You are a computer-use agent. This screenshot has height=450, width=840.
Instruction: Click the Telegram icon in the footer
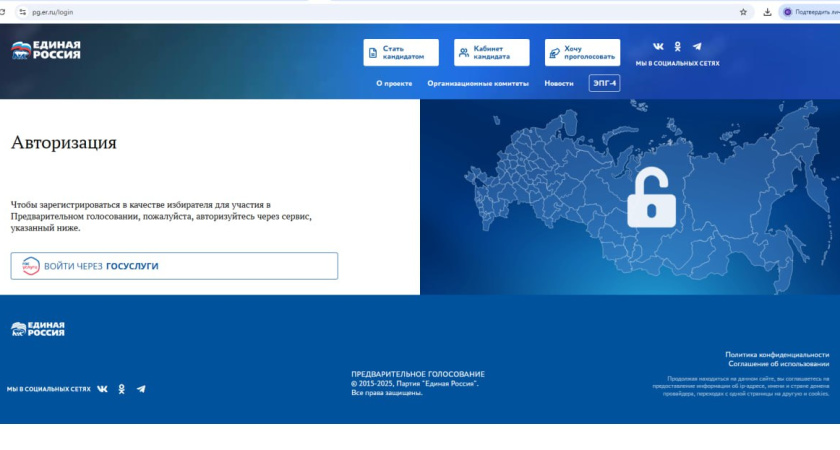[141, 389]
